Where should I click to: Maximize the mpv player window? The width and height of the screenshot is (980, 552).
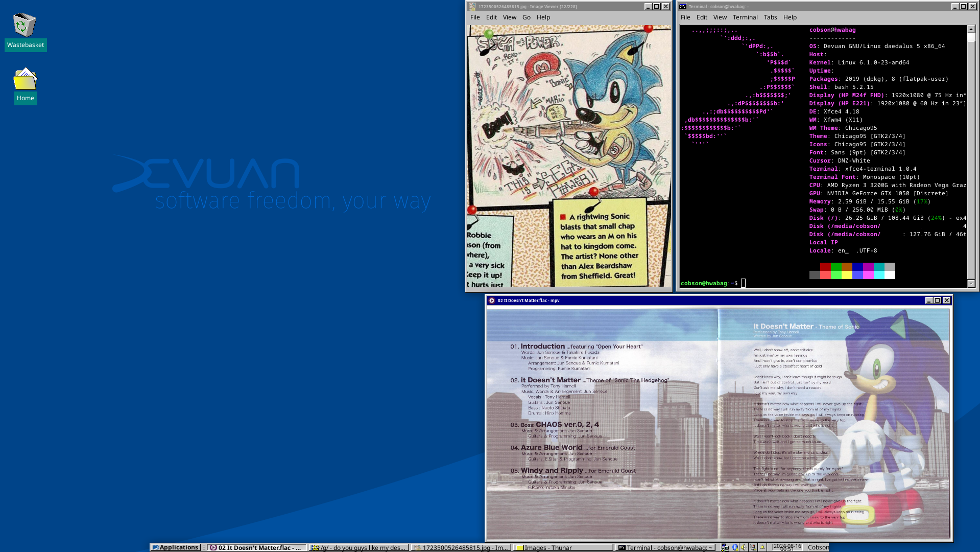click(937, 301)
